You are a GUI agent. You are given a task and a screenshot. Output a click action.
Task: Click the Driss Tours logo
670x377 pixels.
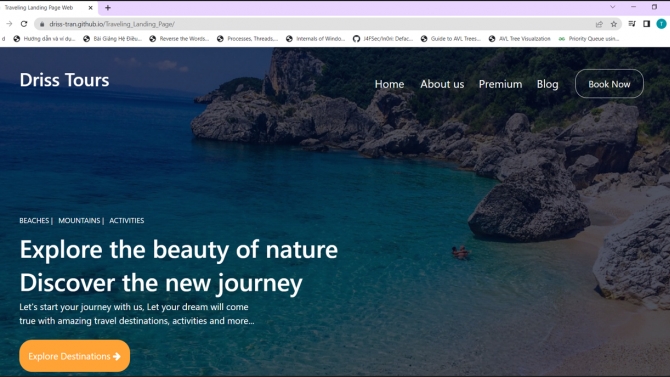(x=65, y=80)
